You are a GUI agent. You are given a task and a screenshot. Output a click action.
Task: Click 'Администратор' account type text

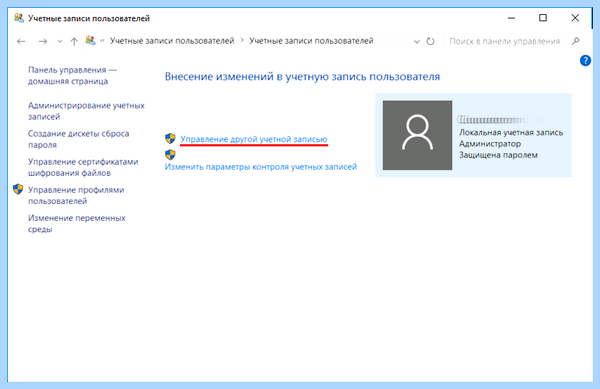tap(490, 144)
